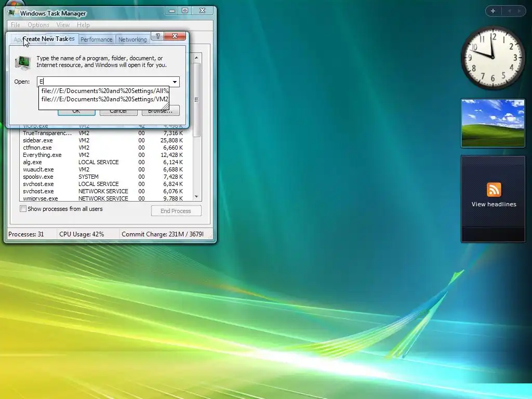Click the sidebar add gadget plus button
This screenshot has height=399, width=532.
coord(493,11)
